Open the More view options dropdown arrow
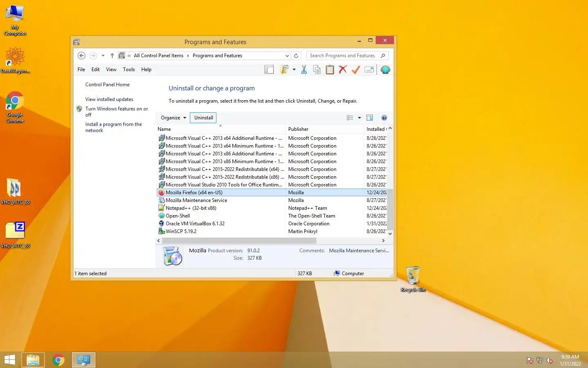 [359, 118]
